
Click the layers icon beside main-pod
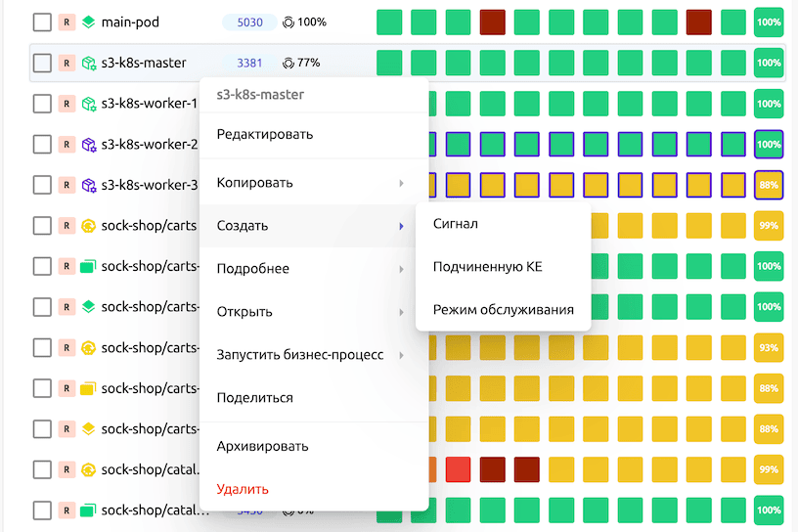[88, 22]
